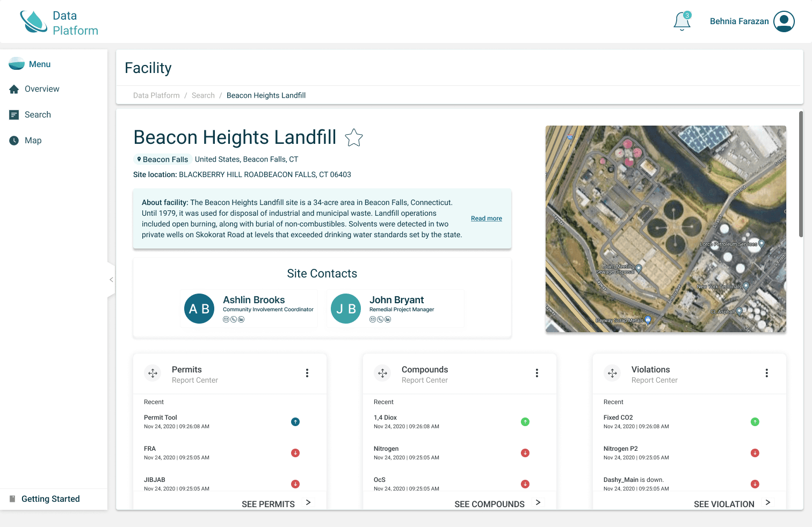Click the Permit Tool entry
This screenshot has width=812, height=527.
point(177,422)
